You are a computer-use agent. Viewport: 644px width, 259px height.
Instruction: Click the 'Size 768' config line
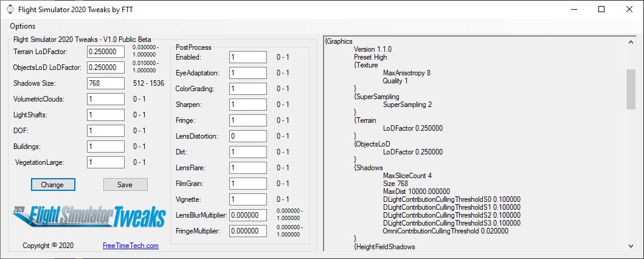(x=395, y=184)
